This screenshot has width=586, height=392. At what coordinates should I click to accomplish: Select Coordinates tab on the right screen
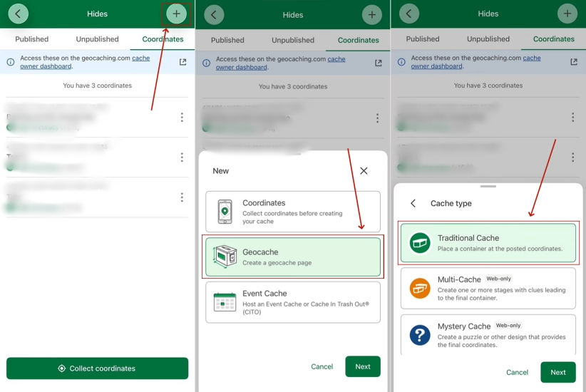pos(553,39)
